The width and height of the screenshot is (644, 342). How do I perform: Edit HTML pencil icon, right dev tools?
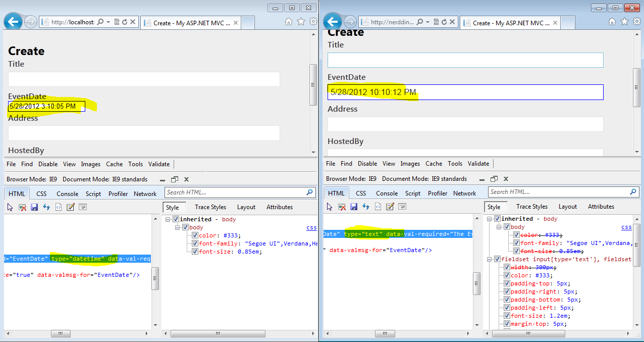390,207
